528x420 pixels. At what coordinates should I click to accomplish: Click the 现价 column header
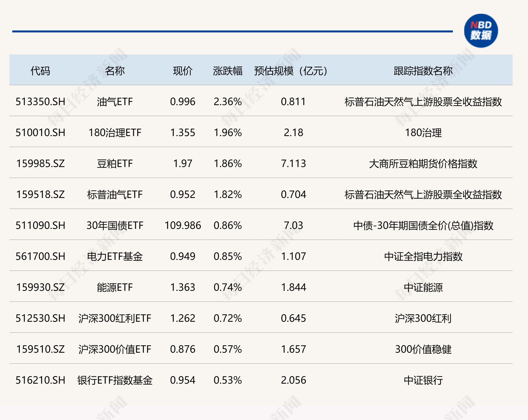click(182, 71)
